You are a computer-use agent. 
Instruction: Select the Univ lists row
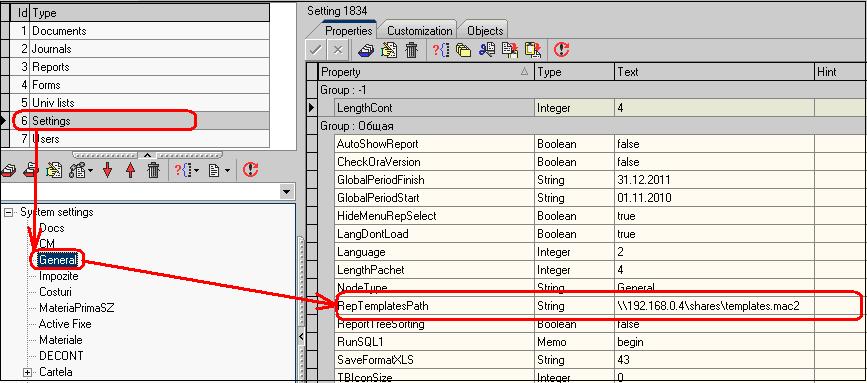pyautogui.click(x=135, y=103)
